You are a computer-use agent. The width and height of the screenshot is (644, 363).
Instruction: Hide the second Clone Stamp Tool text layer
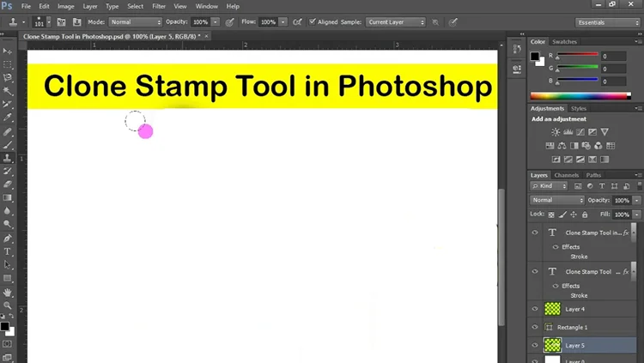click(x=535, y=271)
